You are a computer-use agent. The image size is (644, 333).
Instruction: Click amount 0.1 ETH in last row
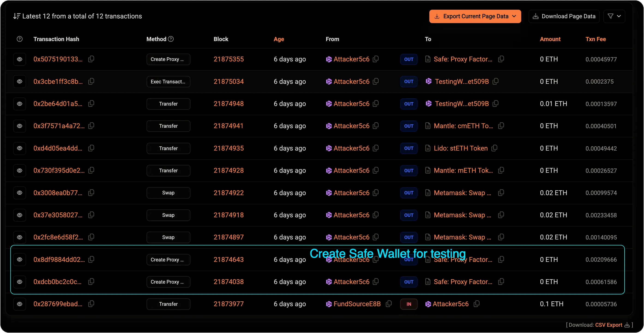[x=551, y=304]
